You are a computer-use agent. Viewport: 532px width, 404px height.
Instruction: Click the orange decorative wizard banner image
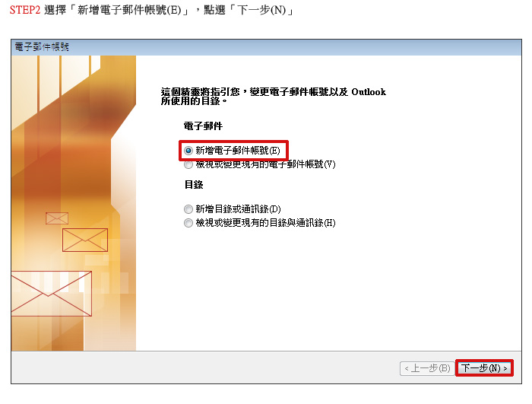[x=74, y=203]
